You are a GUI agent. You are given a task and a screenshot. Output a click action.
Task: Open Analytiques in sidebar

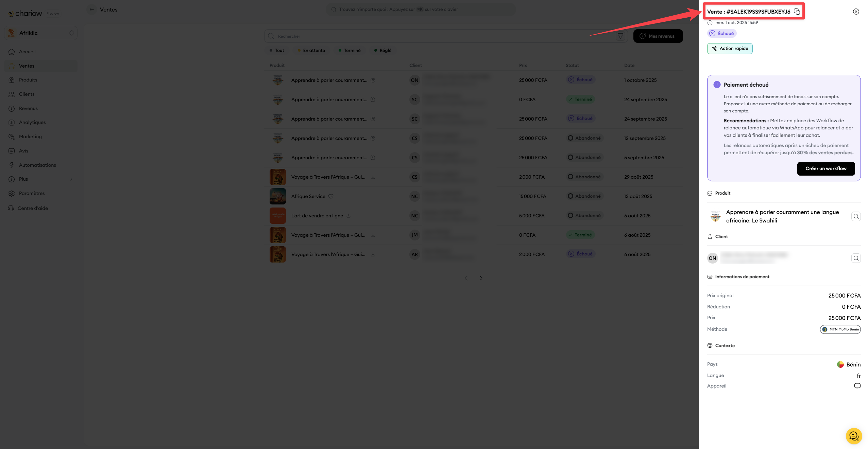pos(32,122)
